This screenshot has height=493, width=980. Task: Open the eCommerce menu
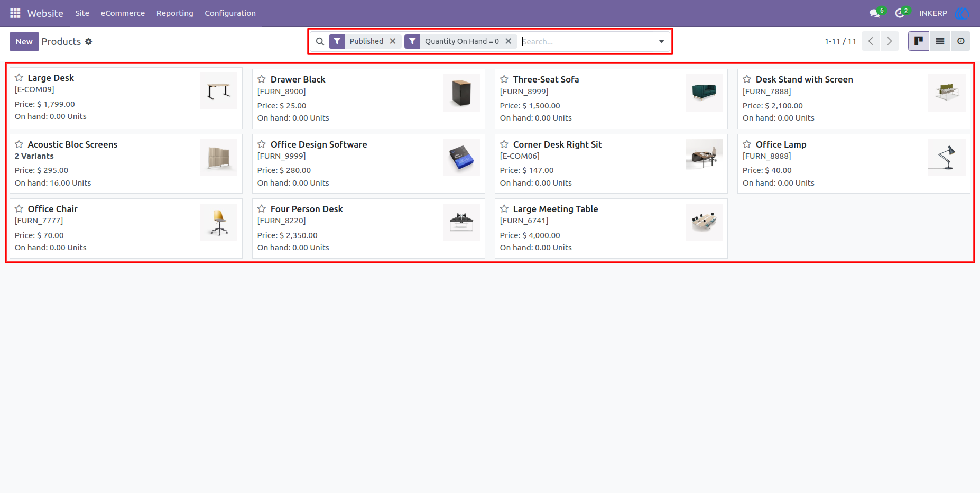(123, 13)
